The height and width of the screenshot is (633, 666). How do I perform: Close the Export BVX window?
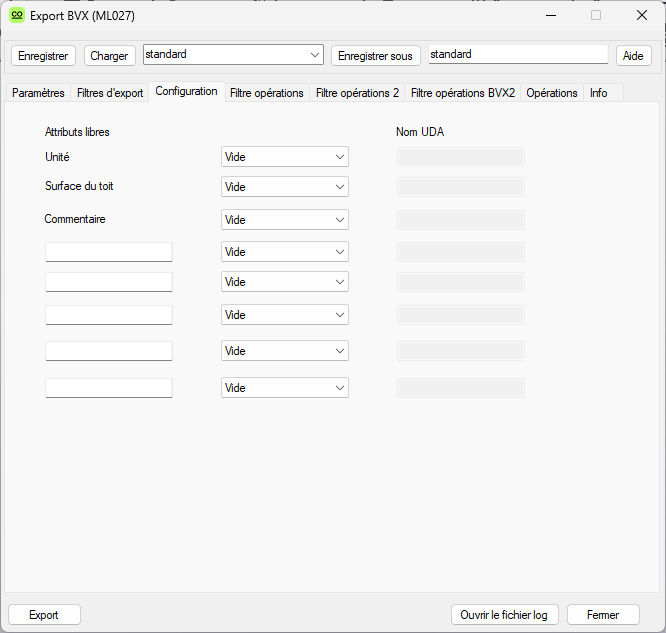pyautogui.click(x=642, y=16)
